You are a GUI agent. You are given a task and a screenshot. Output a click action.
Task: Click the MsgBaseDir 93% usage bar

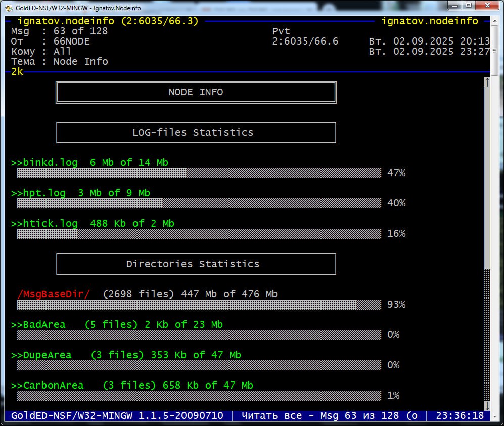(199, 305)
